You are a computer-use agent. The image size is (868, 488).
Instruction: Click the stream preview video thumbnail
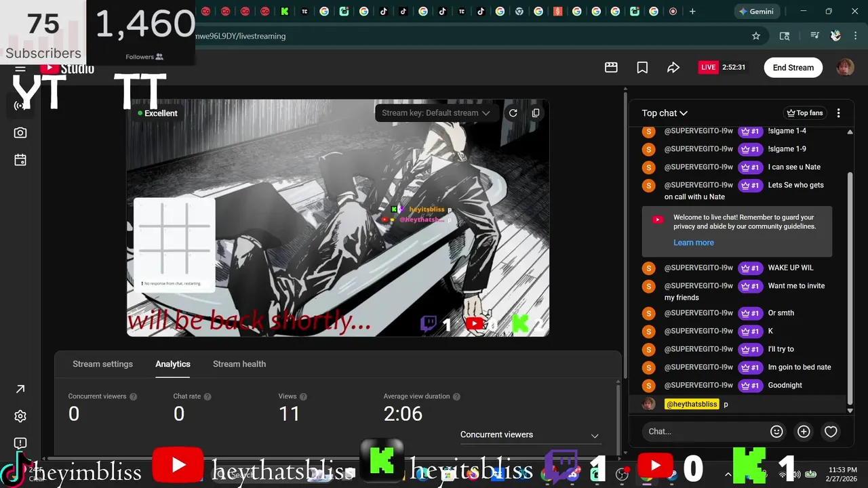338,218
